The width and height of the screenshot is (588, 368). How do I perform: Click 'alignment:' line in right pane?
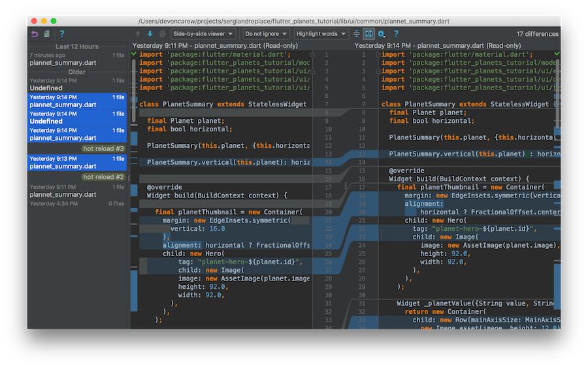click(x=424, y=204)
